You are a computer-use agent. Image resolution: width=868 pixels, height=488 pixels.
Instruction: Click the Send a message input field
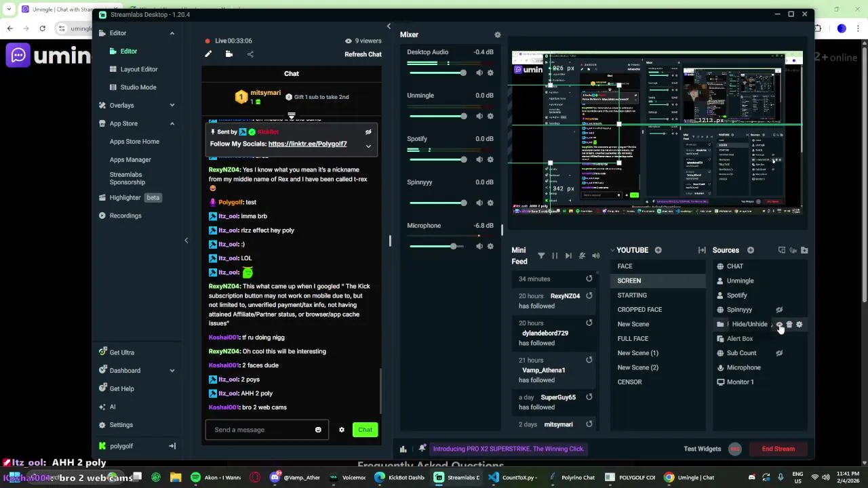(267, 430)
